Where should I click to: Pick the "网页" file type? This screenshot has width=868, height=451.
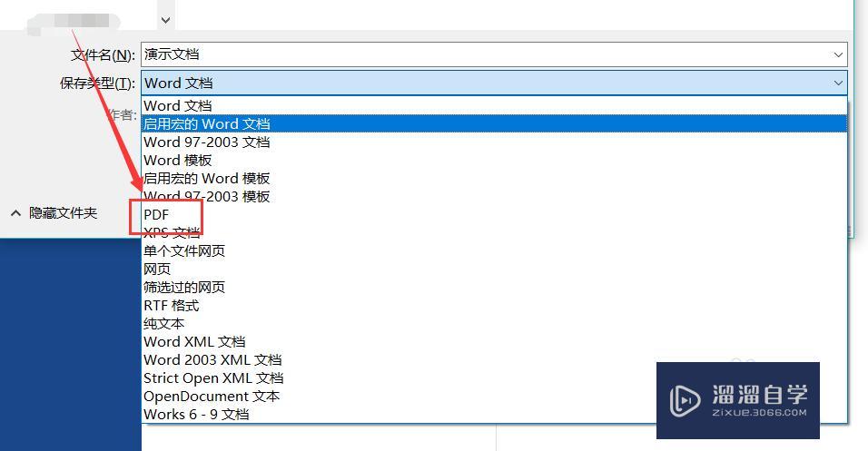494,270
